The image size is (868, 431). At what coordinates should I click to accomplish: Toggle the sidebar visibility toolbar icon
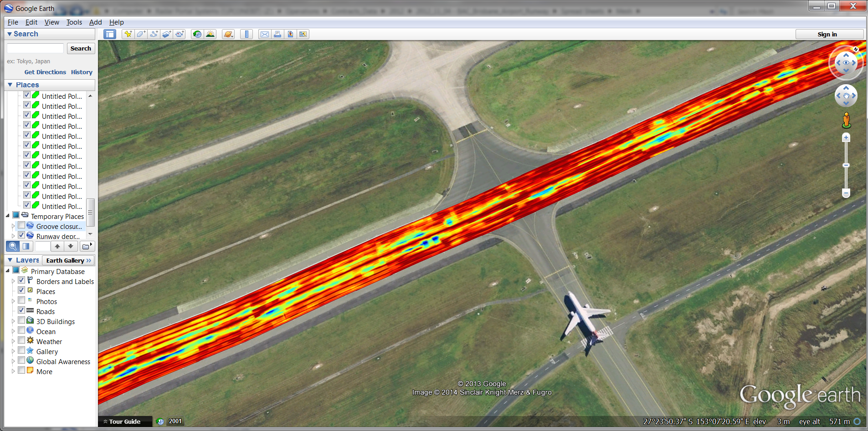point(110,34)
